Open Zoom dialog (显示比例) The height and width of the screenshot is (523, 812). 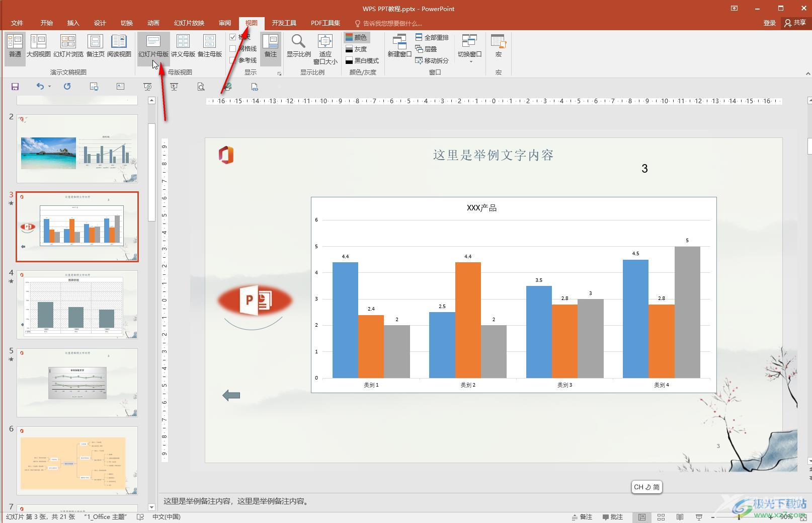[x=298, y=46]
